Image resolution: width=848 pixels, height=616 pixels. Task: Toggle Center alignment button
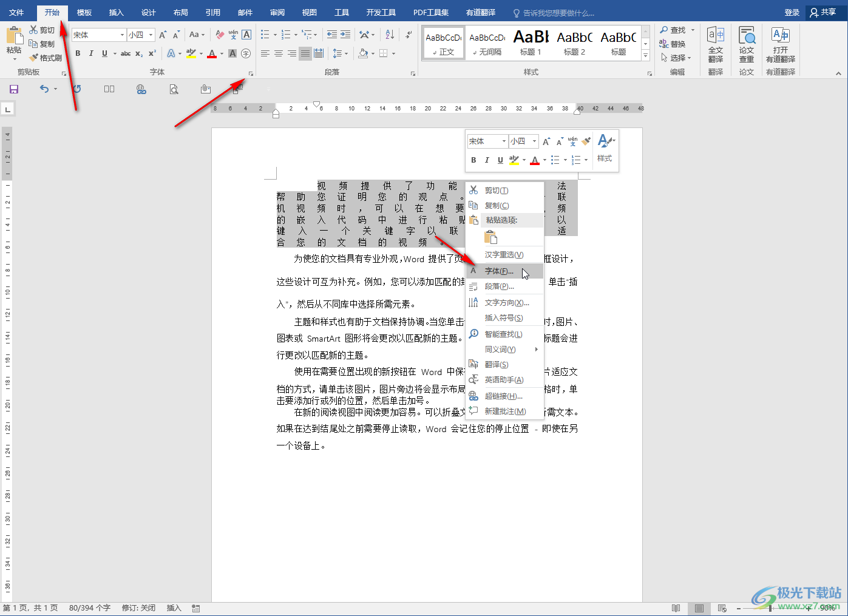click(x=279, y=53)
